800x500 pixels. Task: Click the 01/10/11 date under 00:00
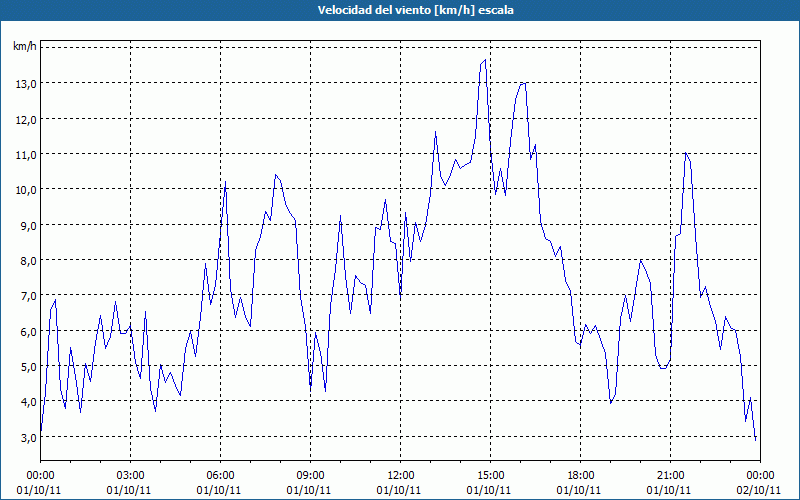click(39, 490)
